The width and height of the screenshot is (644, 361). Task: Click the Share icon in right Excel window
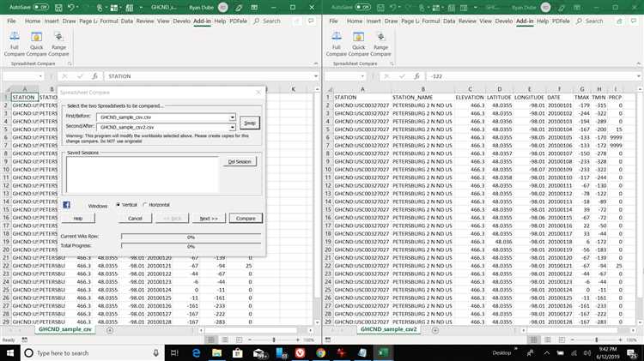[619, 21]
